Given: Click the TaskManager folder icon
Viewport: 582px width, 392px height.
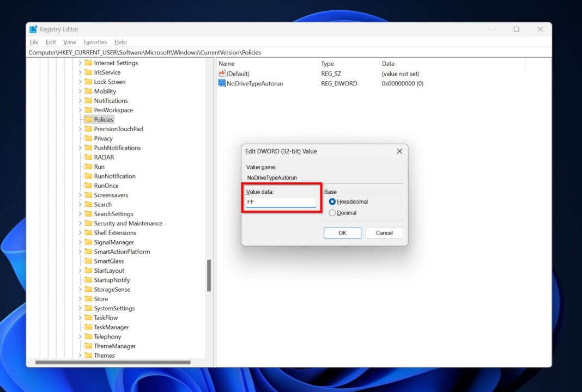Looking at the screenshot, I should click(88, 327).
